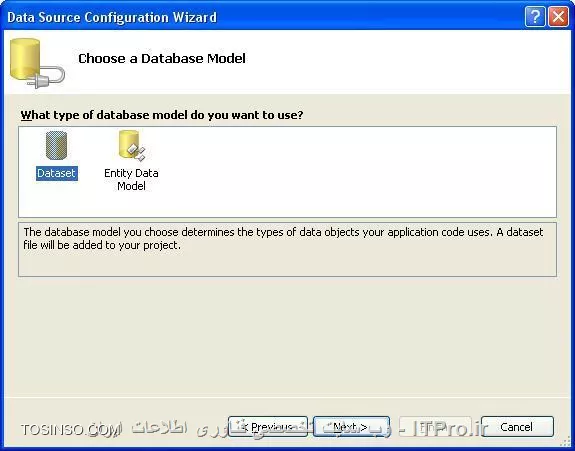Proceed with the Next button
Viewport: 575px width, 451px height.
(x=351, y=426)
